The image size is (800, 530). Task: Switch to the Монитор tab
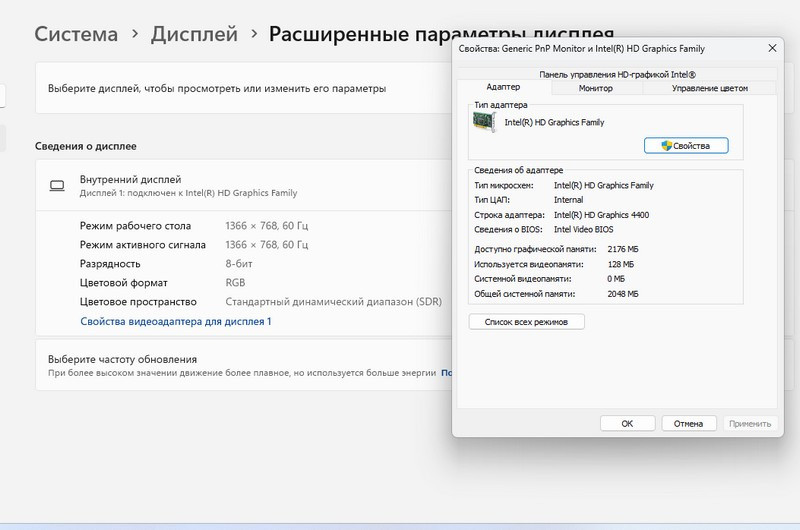(x=596, y=88)
